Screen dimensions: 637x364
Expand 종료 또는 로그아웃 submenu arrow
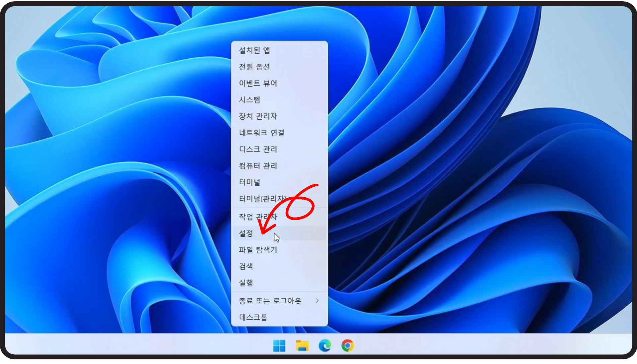pyautogui.click(x=317, y=301)
